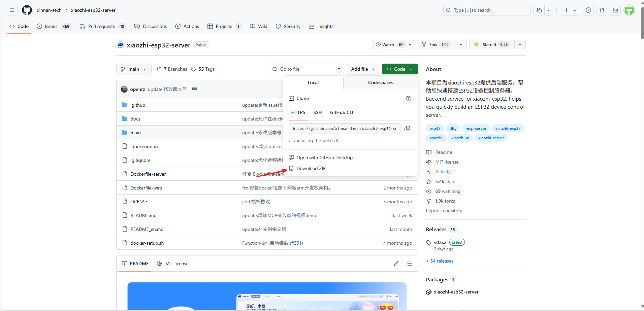Open the .dockerignore file

[x=145, y=146]
